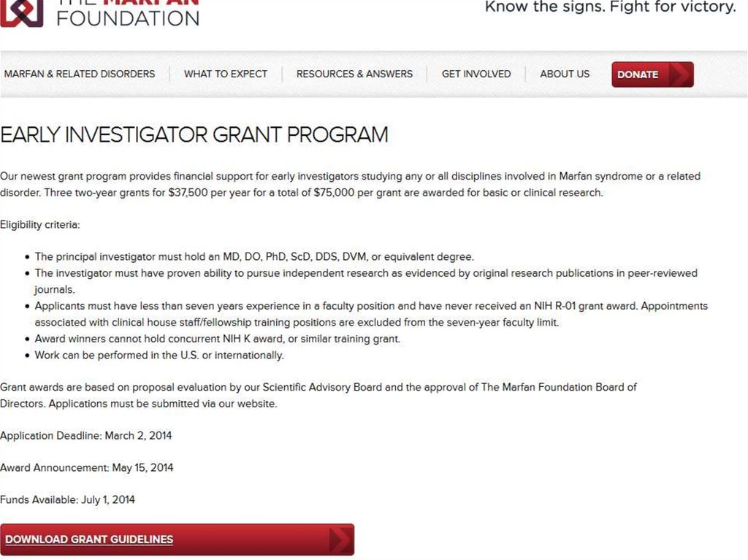Open the What to Expect menu
Viewport: 748px width, 560px height.
tap(226, 74)
